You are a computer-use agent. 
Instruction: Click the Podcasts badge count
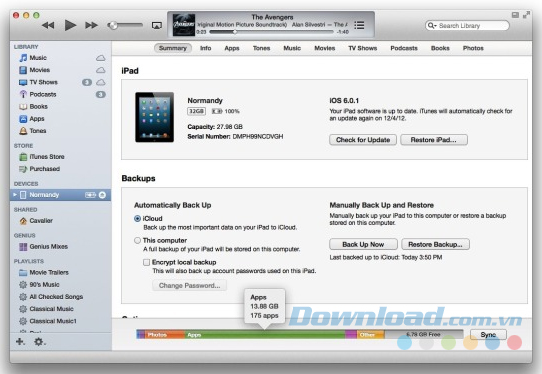click(x=101, y=94)
